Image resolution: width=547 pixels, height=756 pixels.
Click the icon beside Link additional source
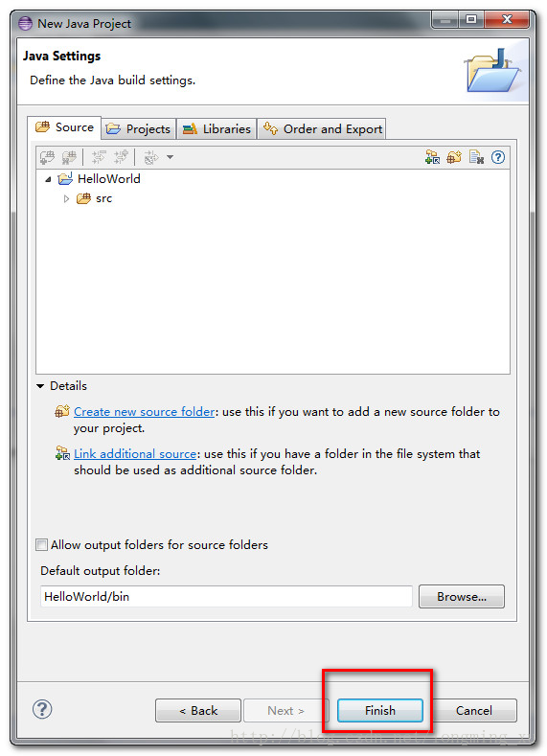point(62,453)
